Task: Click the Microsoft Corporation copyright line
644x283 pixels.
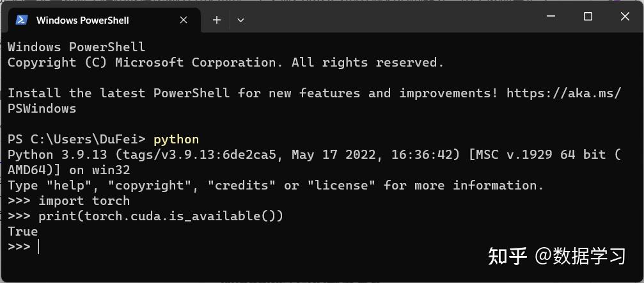Action: click(225, 62)
